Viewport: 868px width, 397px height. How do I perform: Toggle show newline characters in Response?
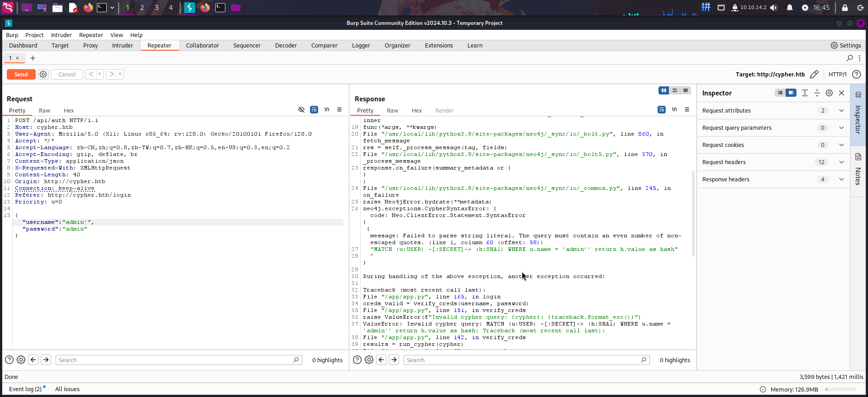674,109
